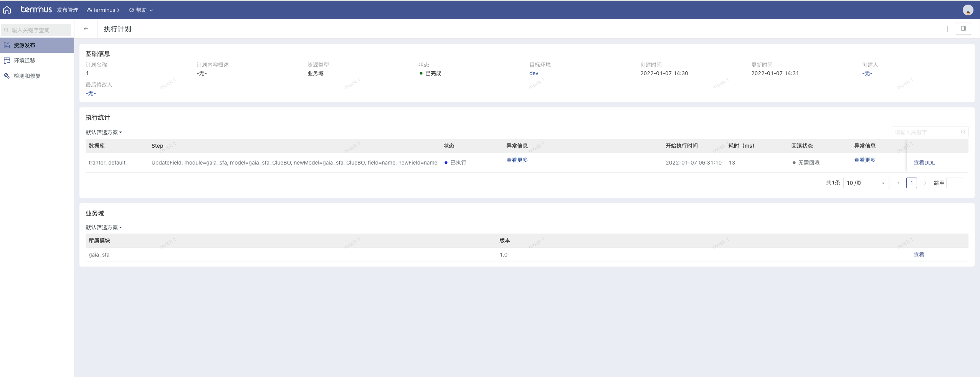
Task: Select 检测和修复 sidebar item
Action: (27, 76)
